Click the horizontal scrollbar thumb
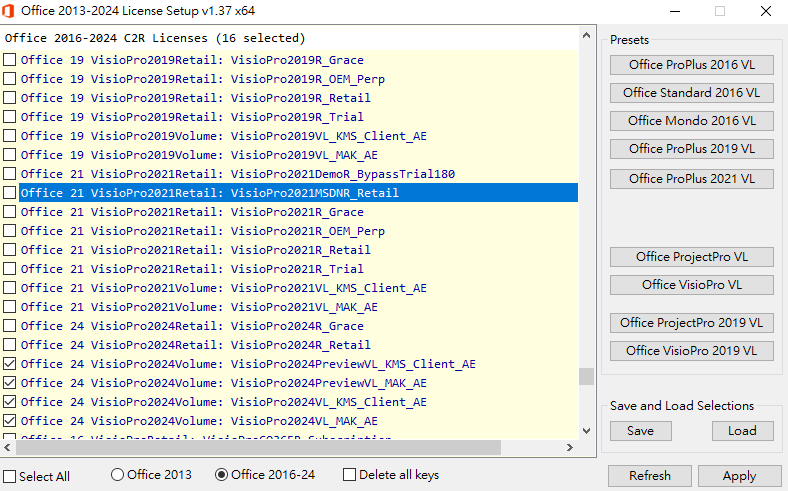Image resolution: width=788 pixels, height=491 pixels. click(258, 447)
